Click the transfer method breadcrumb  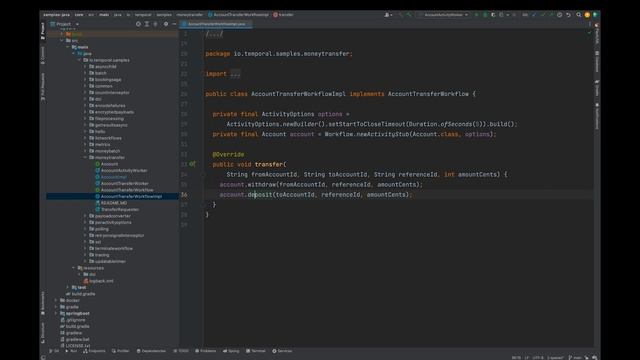283,15
